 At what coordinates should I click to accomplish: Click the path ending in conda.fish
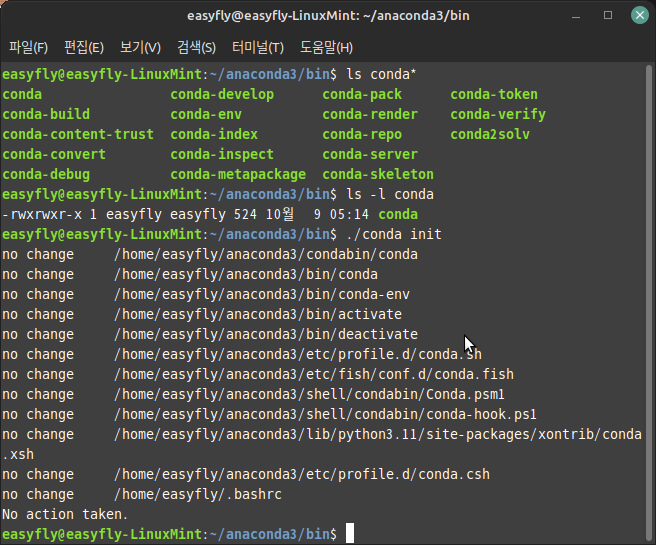314,375
